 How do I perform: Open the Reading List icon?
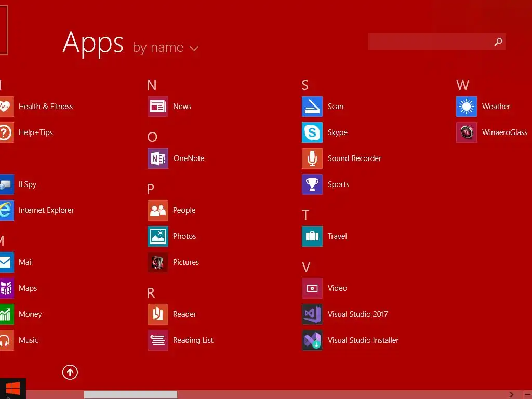pos(158,340)
